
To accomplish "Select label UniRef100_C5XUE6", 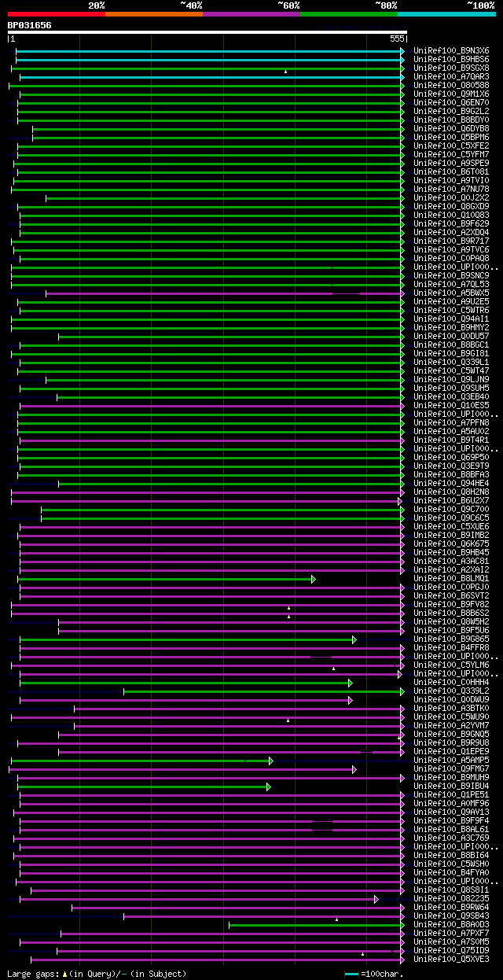I will tap(451, 526).
